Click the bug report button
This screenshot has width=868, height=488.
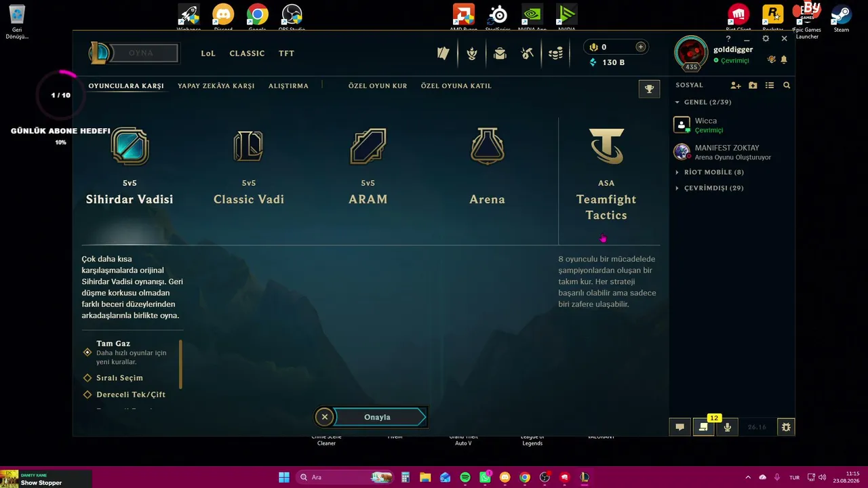[x=786, y=427]
